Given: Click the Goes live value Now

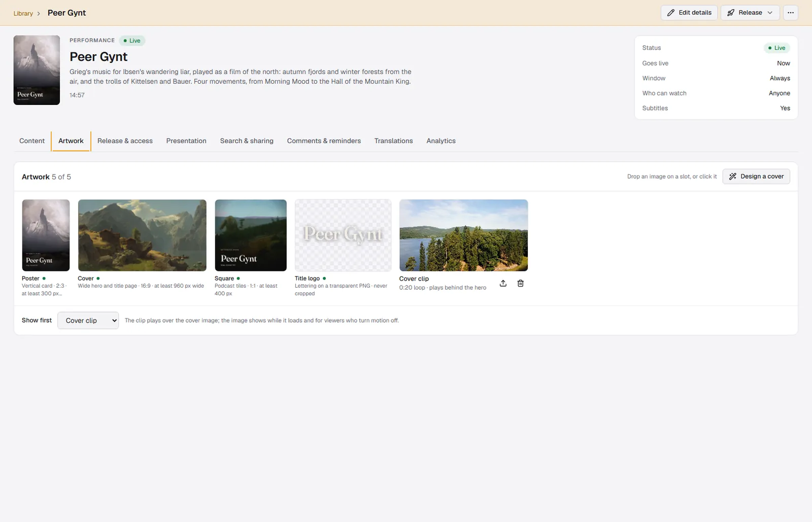Looking at the screenshot, I should point(783,63).
